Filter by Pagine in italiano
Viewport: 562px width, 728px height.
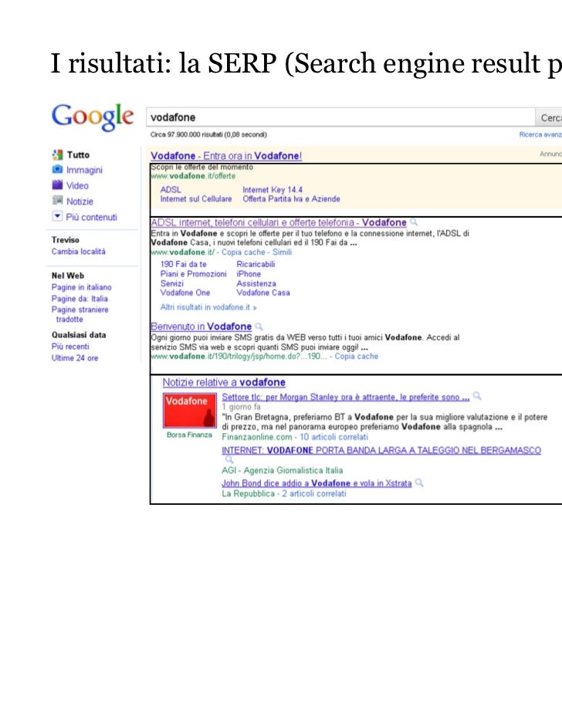pos(81,287)
